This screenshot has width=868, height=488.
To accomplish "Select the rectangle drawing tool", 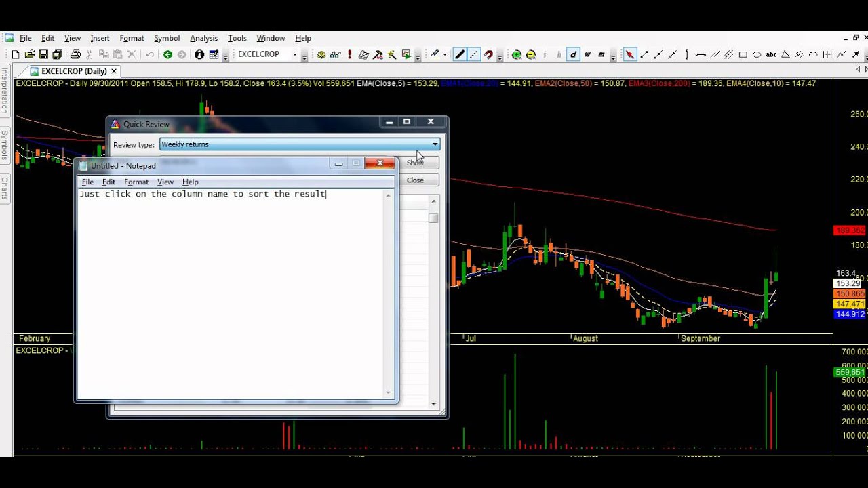I will 743,54.
